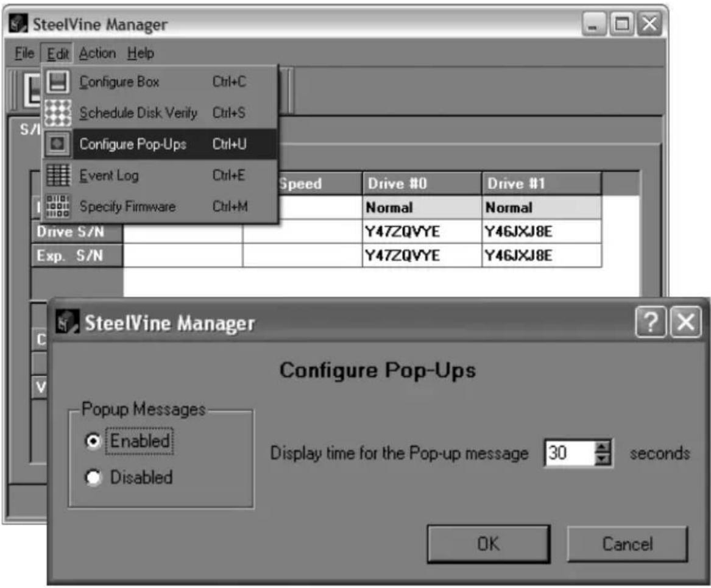Click Drive S/N value Y47ZQVYE for Drive #0
The image size is (711, 588).
pyautogui.click(x=422, y=232)
